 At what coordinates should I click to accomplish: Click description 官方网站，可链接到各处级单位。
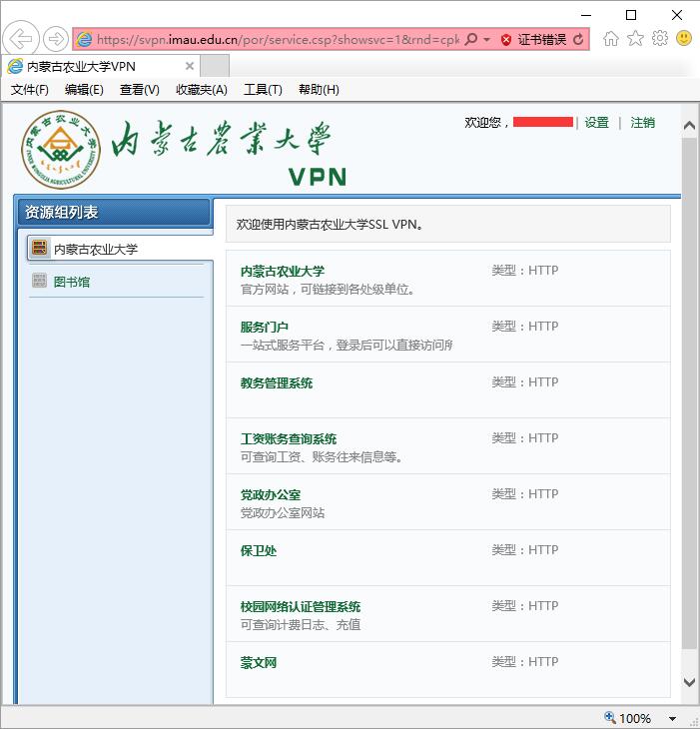[x=328, y=290]
